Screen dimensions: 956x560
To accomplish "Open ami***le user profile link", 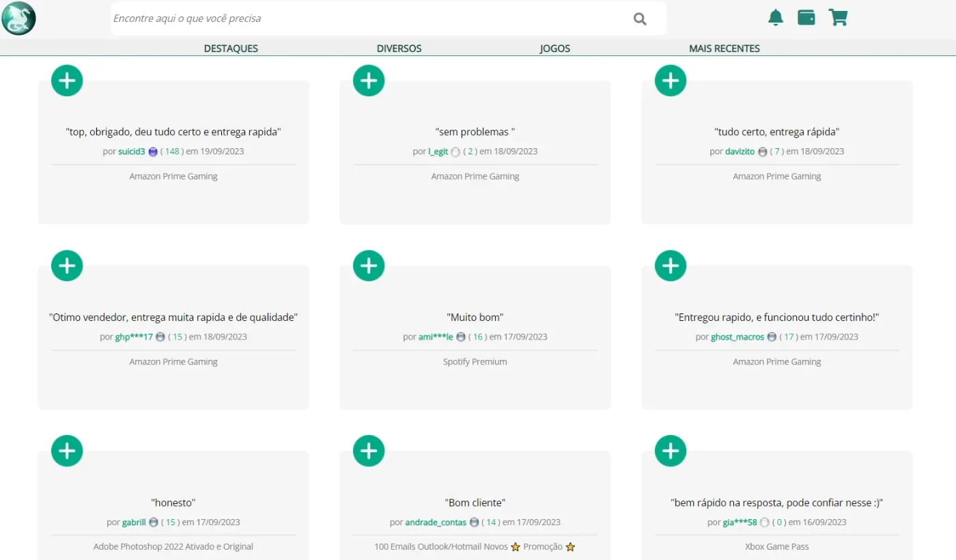I will [436, 337].
